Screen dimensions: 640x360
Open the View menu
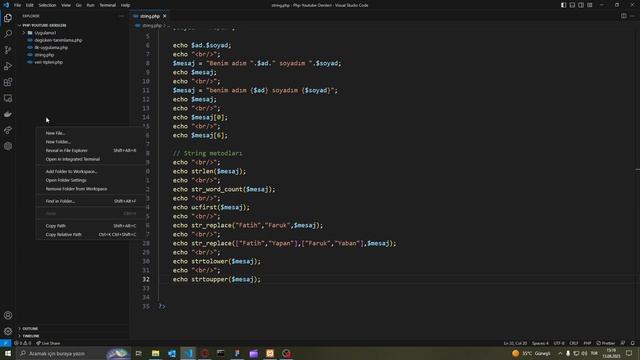pyautogui.click(x=66, y=5)
